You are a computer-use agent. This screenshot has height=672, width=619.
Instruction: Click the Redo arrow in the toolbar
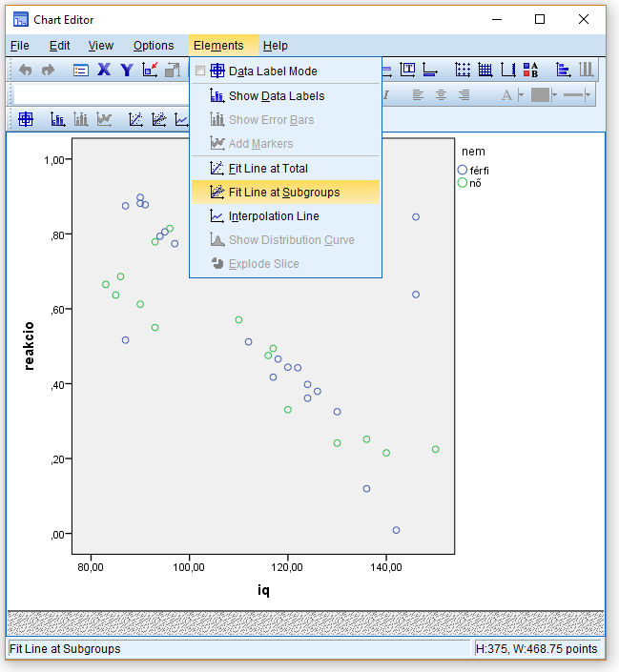48,70
